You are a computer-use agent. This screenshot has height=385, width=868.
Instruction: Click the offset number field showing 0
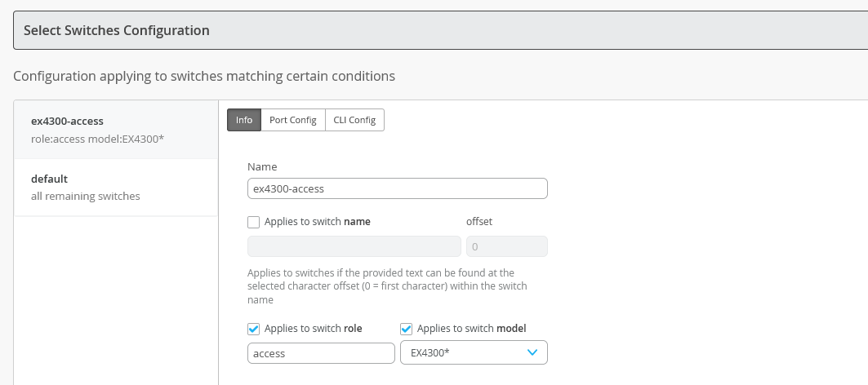point(506,246)
